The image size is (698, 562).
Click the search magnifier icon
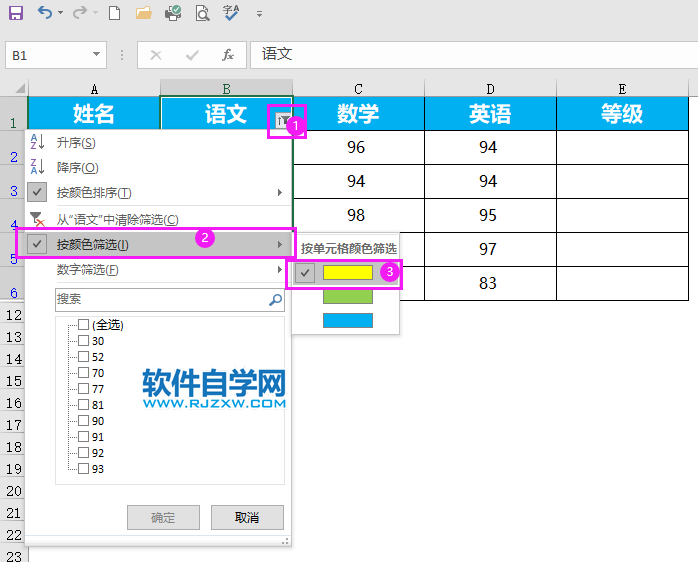click(275, 299)
